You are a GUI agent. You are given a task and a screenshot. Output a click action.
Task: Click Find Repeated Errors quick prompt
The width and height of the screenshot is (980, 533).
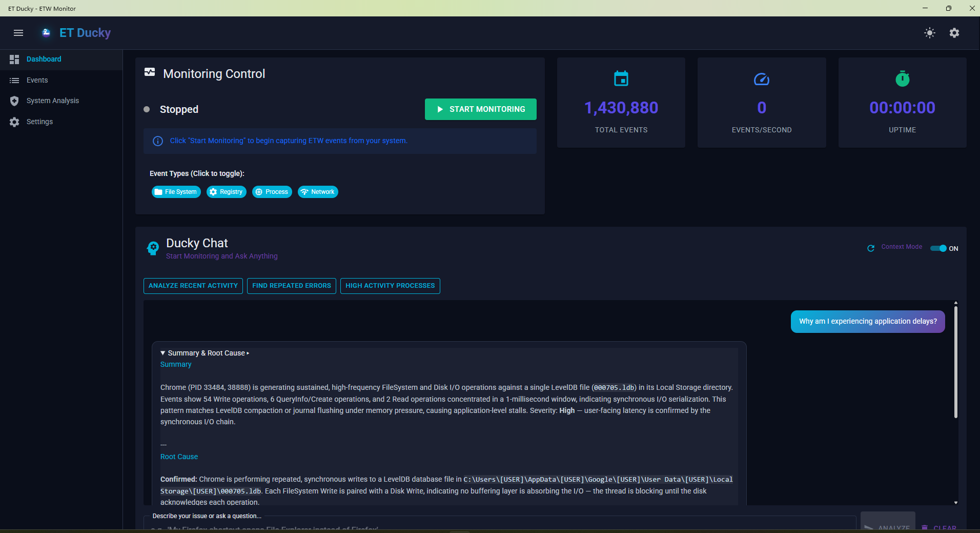tap(291, 286)
